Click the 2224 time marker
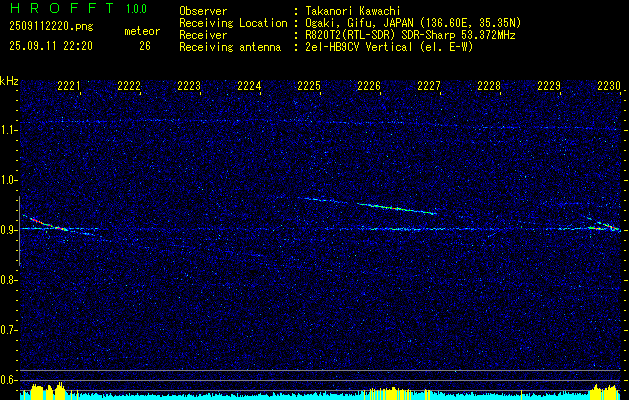 [249, 85]
